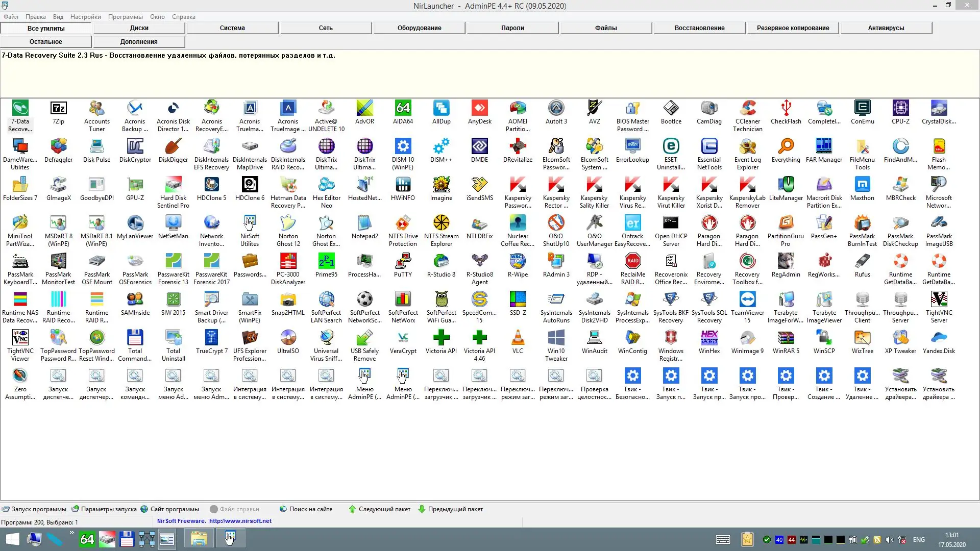Open the Программы menu
This screenshot has width=980, height=551.
point(125,17)
